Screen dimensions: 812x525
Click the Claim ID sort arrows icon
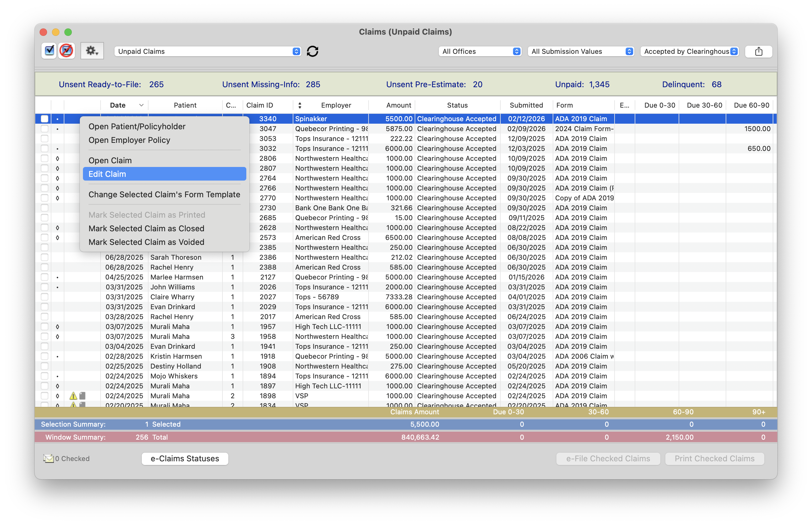coord(300,105)
